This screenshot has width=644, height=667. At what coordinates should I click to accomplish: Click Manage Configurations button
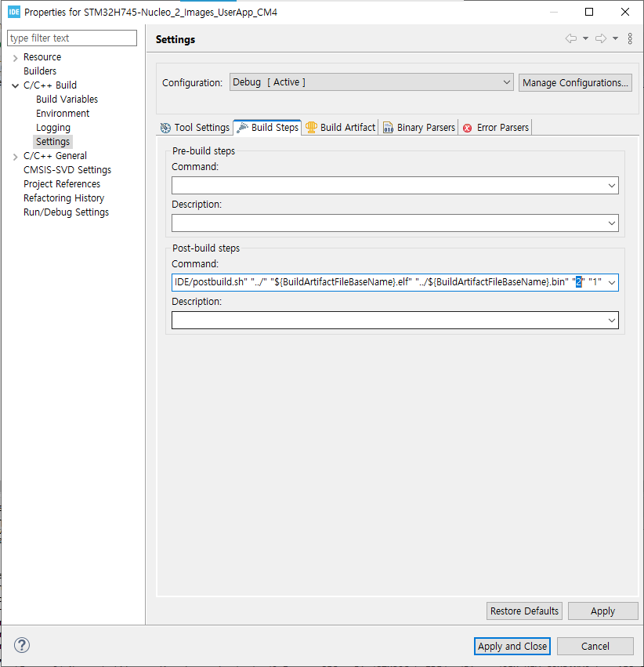pyautogui.click(x=575, y=82)
